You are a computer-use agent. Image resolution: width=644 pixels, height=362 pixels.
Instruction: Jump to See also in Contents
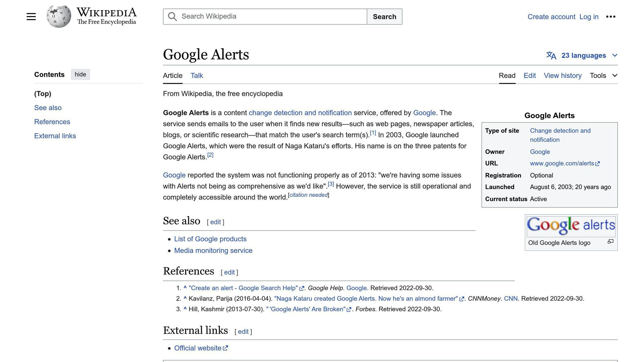pos(48,108)
